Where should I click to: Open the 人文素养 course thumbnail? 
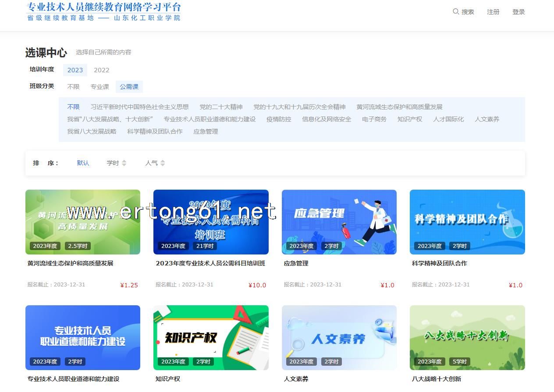click(x=339, y=337)
